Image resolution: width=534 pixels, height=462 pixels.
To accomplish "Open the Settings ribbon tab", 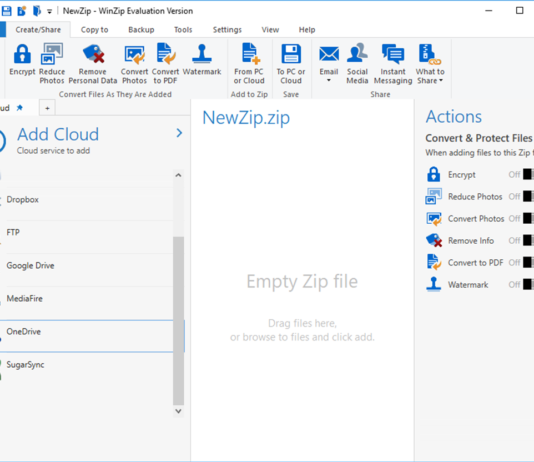I will point(227,30).
